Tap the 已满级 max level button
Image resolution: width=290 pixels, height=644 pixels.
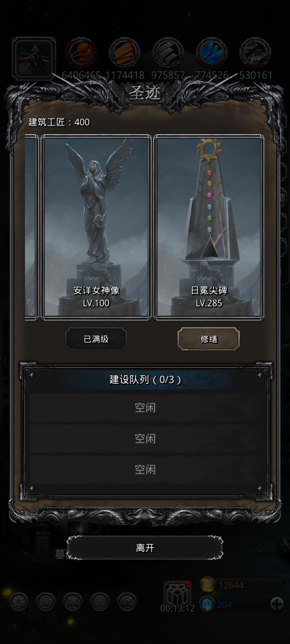[x=96, y=339]
